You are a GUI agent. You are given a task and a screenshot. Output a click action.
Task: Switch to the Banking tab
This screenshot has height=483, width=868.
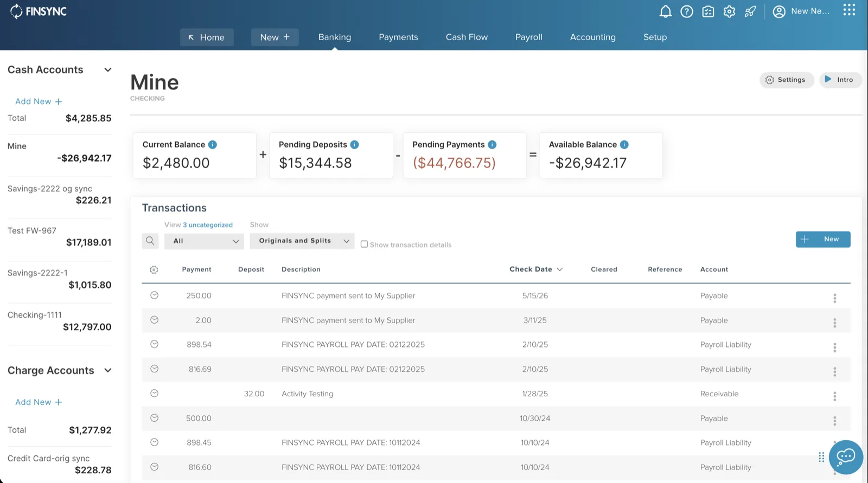(335, 37)
